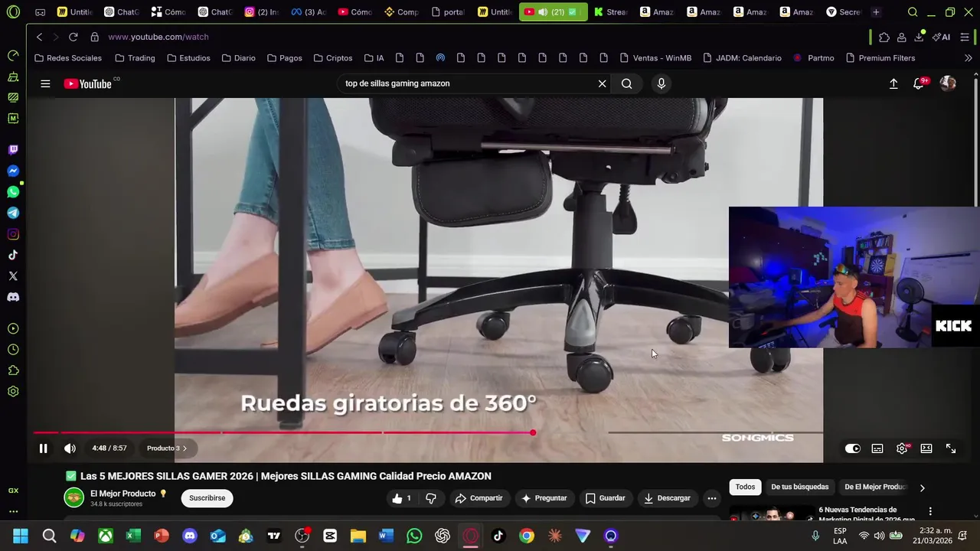Open the browser downloads icon
The height and width of the screenshot is (551, 980).
919,37
